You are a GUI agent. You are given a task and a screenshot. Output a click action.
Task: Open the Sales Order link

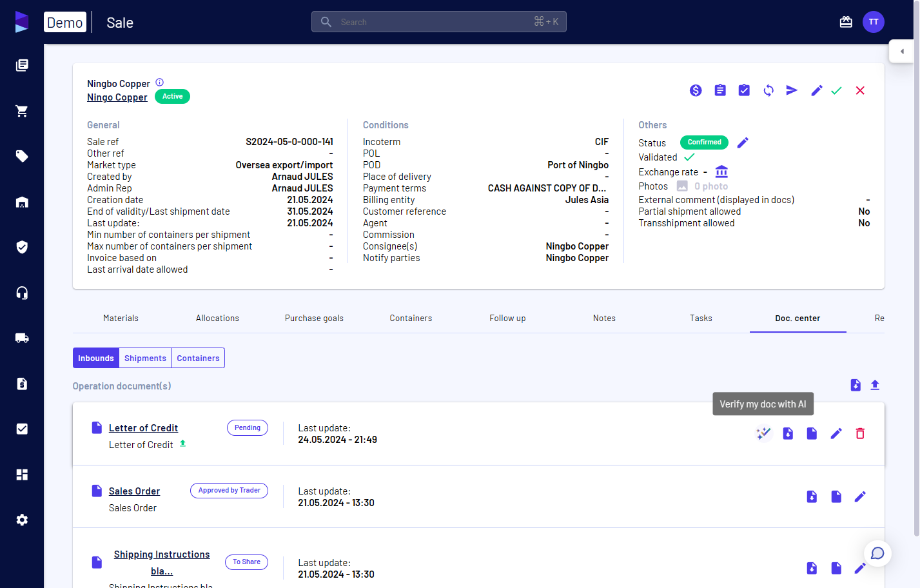click(134, 491)
